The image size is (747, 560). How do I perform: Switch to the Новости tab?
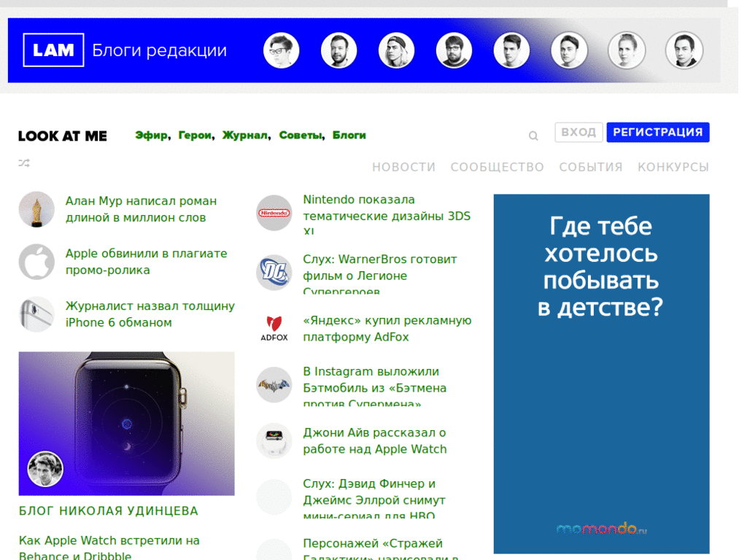(404, 167)
